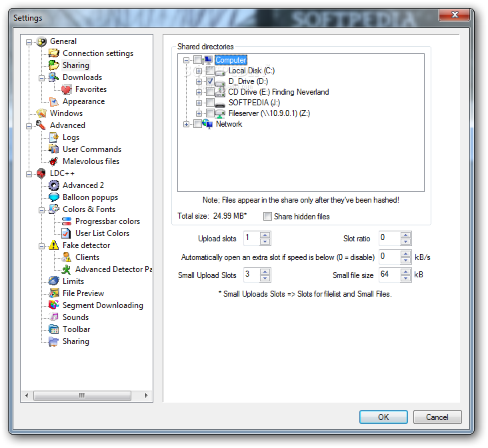Check the Fileserver (Z:) checkbox
Image resolution: width=488 pixels, height=448 pixels.
211,113
